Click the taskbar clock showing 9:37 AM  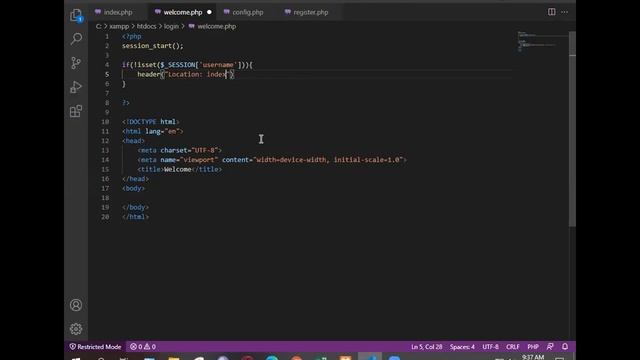pos(533,357)
